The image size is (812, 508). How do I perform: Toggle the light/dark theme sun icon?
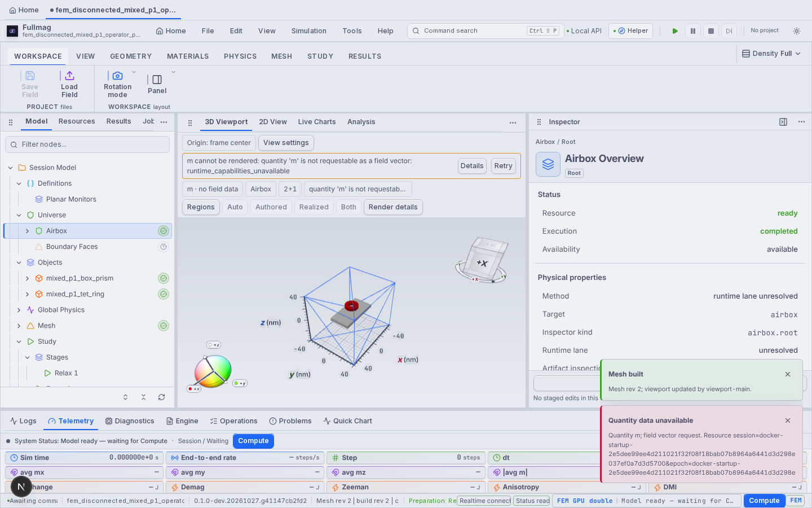coord(797,31)
